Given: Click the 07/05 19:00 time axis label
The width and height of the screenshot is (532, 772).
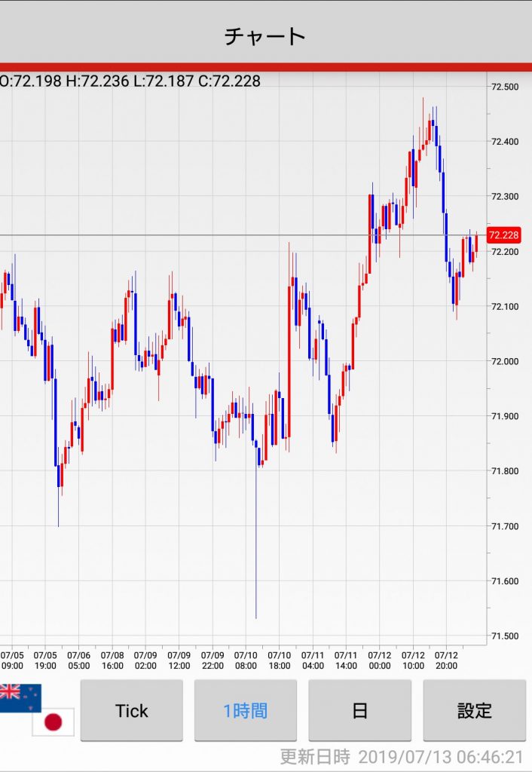Looking at the screenshot, I should coord(45,660).
